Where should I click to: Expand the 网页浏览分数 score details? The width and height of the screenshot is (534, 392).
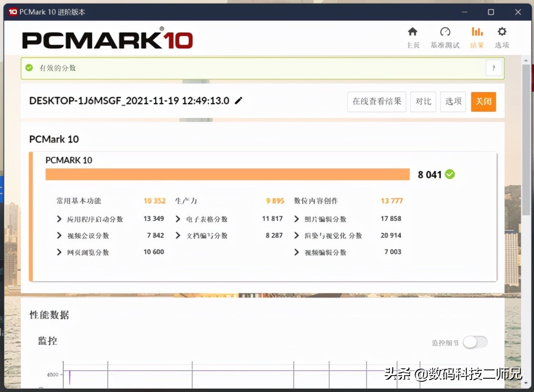pyautogui.click(x=59, y=252)
